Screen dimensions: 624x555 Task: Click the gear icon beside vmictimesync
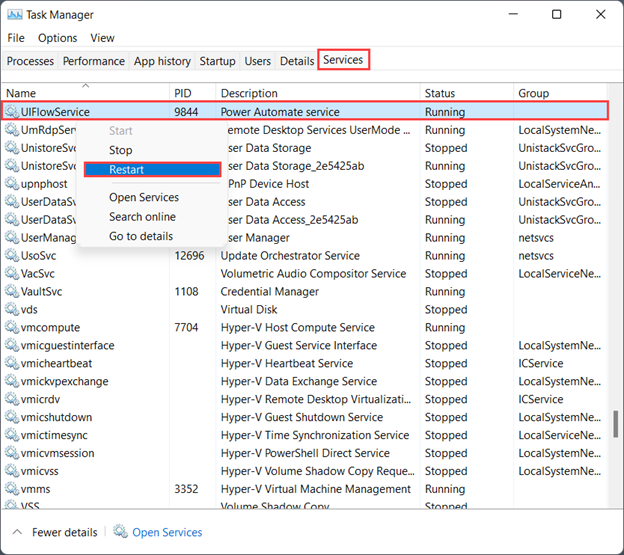point(12,435)
